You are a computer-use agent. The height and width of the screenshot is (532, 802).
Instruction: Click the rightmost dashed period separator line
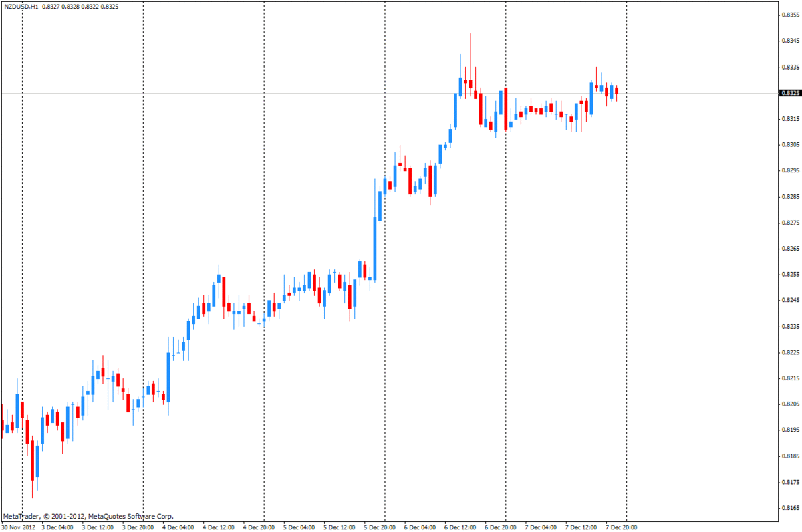tap(626, 267)
